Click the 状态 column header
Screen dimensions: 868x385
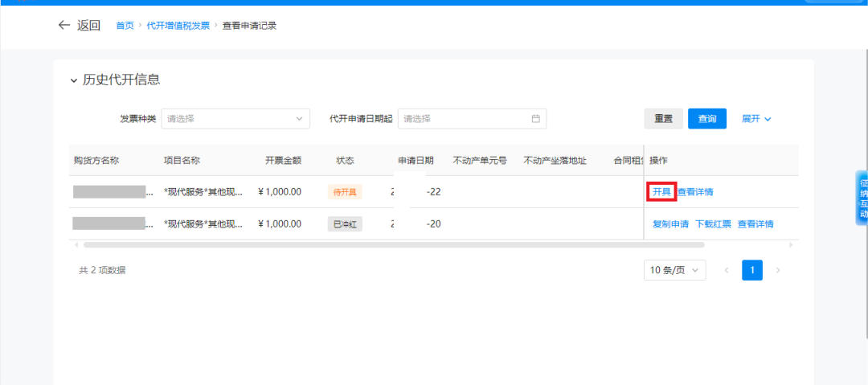[x=345, y=161]
